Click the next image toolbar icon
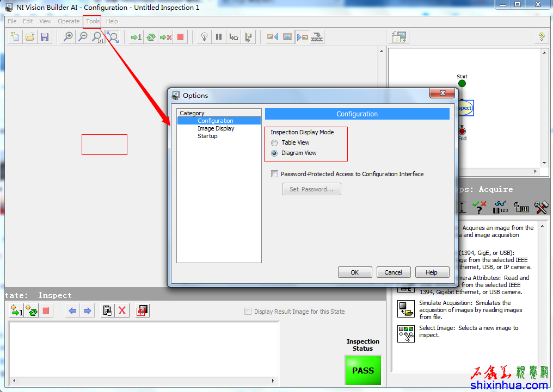Screen dimensions: 553x392 [302, 36]
